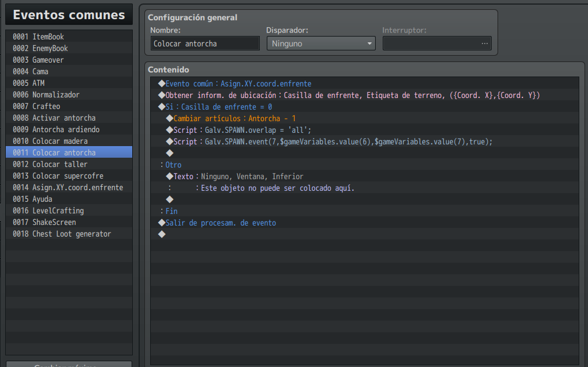Image resolution: width=588 pixels, height=367 pixels.
Task: Select the Si Casilla de enfrente = 0 line
Action: point(365,107)
